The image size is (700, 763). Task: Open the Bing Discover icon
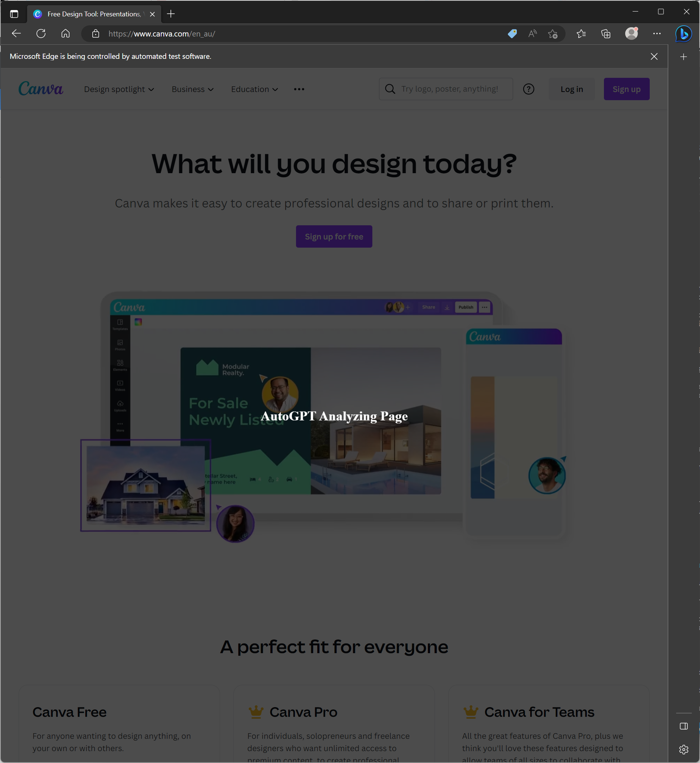pos(683,34)
